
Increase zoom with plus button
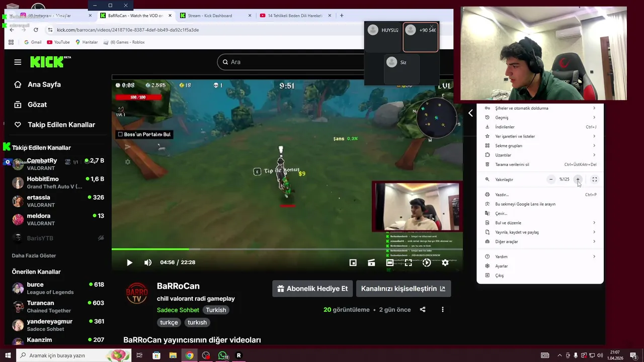click(578, 179)
